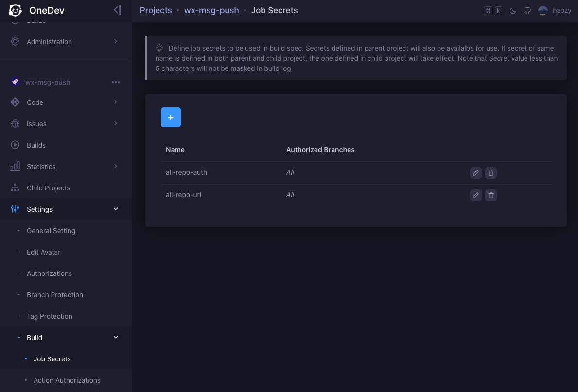Screen dimensions: 578x392
Task: Click the Settings sliders icon
Action: pyautogui.click(x=15, y=209)
